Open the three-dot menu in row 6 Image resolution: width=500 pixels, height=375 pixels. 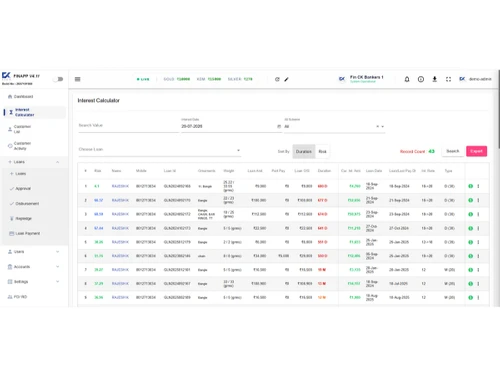478,256
